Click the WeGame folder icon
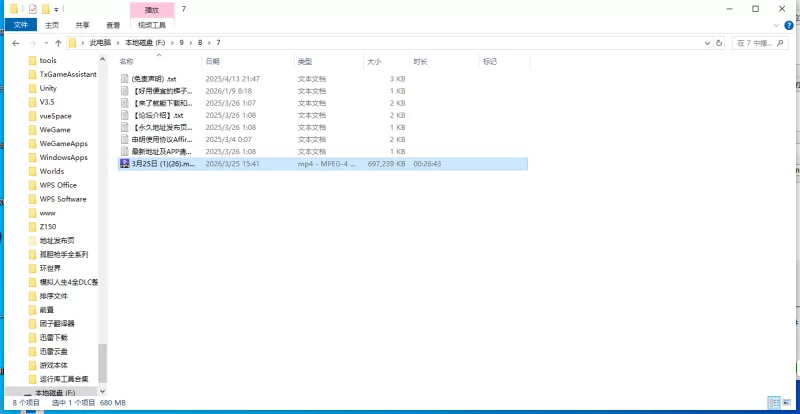The width and height of the screenshot is (800, 414). tap(33, 130)
